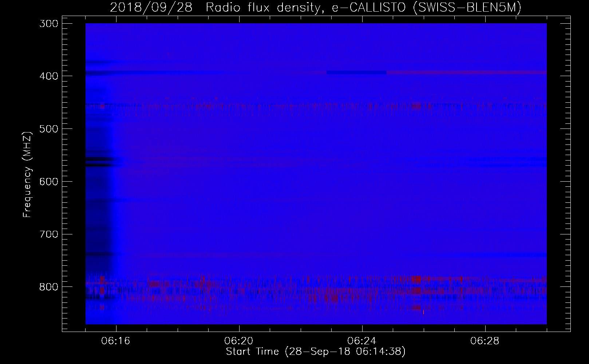
Task: Select the 'Frequency (MHZ)' y-axis label
Action: (27, 175)
